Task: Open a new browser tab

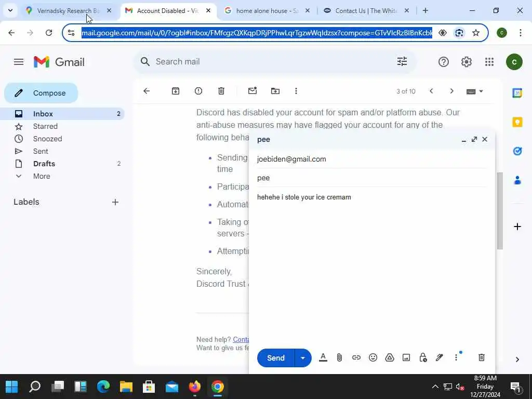Action: point(425,10)
